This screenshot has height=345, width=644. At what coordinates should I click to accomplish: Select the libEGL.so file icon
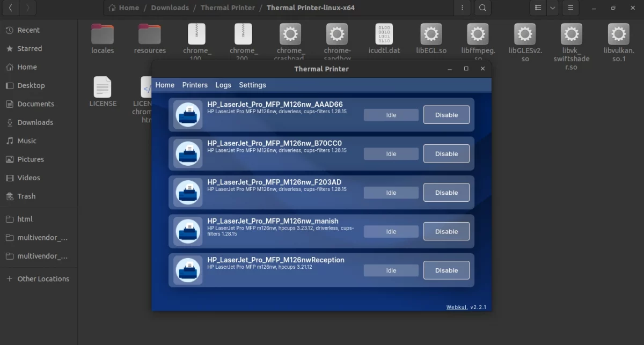point(431,34)
